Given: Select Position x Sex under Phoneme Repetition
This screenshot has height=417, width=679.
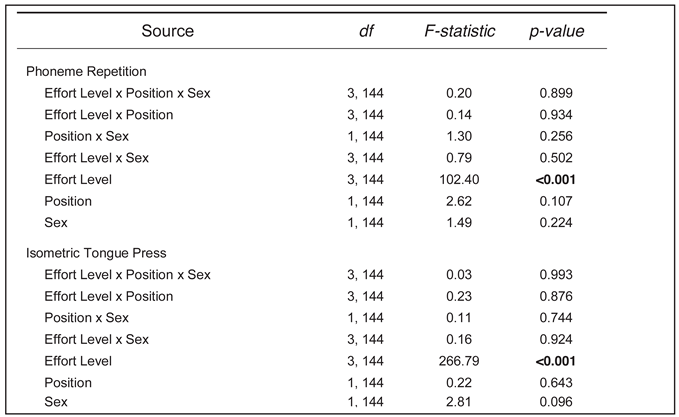Looking at the screenshot, I should coord(87,136).
